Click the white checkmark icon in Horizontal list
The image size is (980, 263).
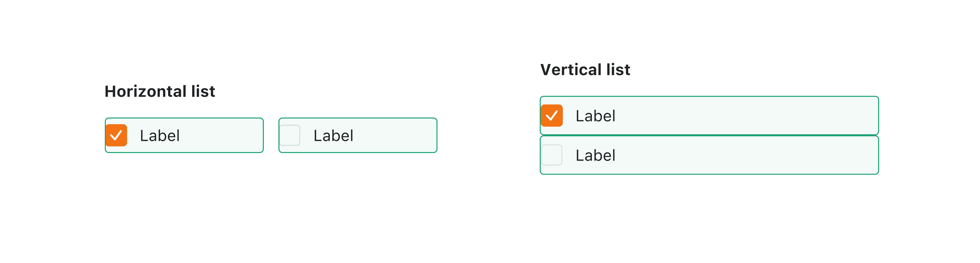[x=116, y=135]
